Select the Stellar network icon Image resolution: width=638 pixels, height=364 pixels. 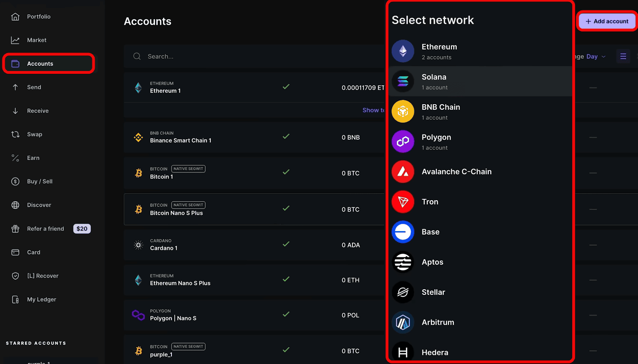403,293
